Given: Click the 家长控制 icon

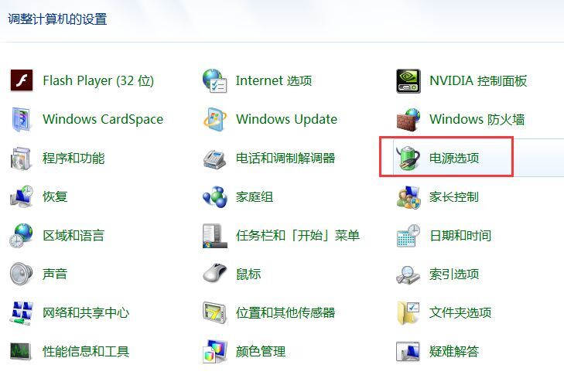Looking at the screenshot, I should point(408,197).
